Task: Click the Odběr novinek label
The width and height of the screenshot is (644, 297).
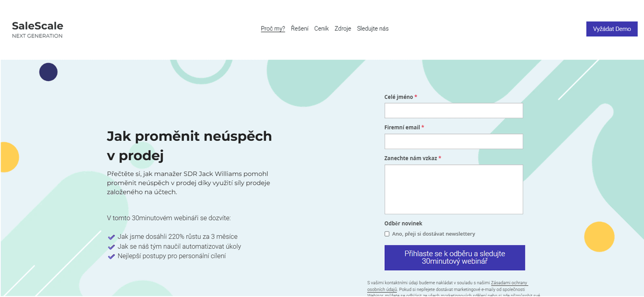Action: click(x=403, y=223)
